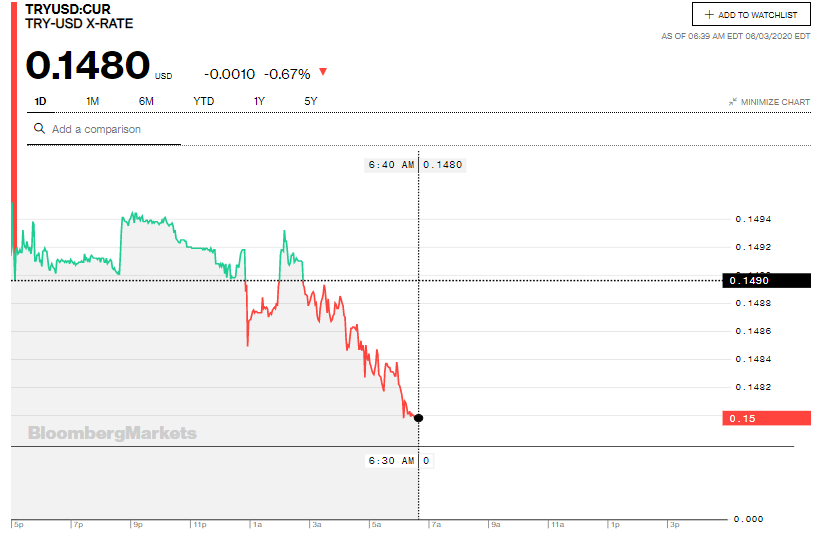Click the red down-triangle change indicator
831x544 pixels.
coord(322,73)
